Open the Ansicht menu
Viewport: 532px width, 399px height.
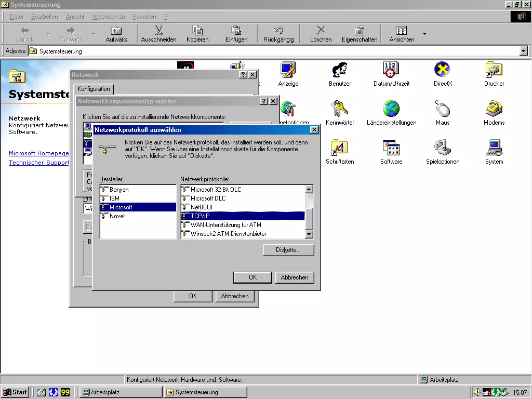[x=75, y=17]
